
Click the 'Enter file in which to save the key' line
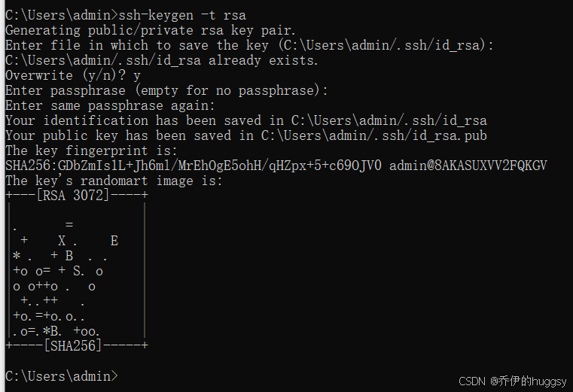click(x=249, y=45)
